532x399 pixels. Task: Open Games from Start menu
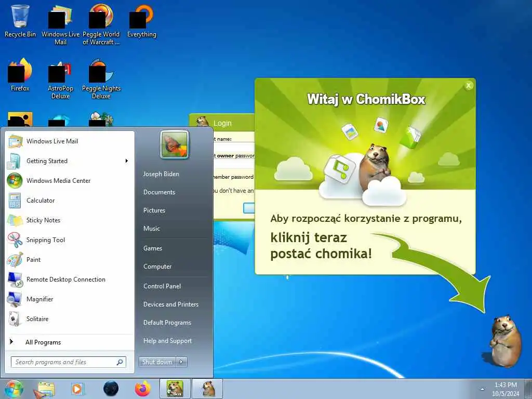pos(153,248)
